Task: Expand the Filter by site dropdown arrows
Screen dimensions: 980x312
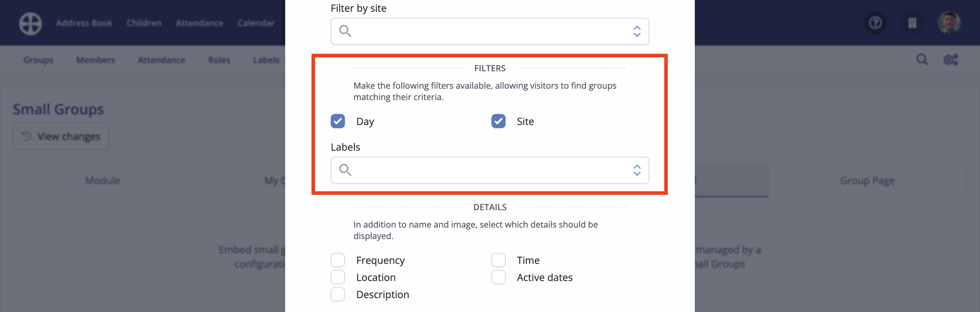Action: 637,31
